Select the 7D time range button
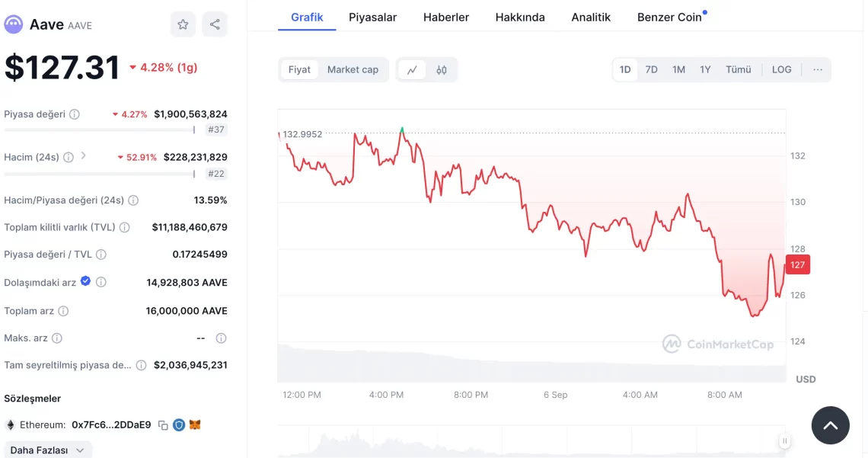The image size is (868, 458). pyautogui.click(x=651, y=69)
